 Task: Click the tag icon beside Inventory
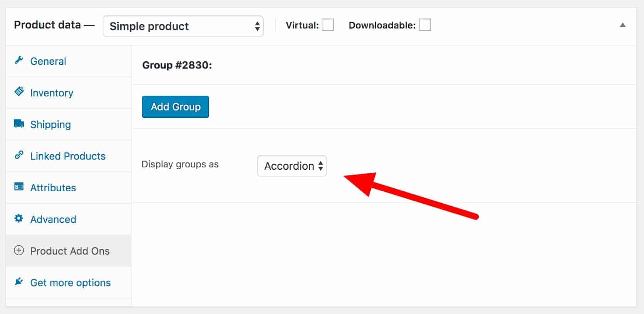(x=19, y=91)
